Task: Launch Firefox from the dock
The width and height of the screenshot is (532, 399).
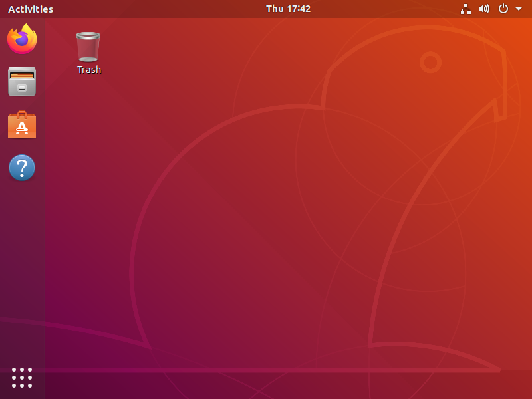Action: click(x=22, y=39)
